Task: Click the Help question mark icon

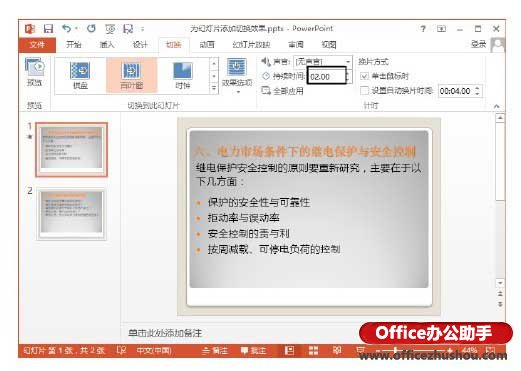Action: coord(423,29)
